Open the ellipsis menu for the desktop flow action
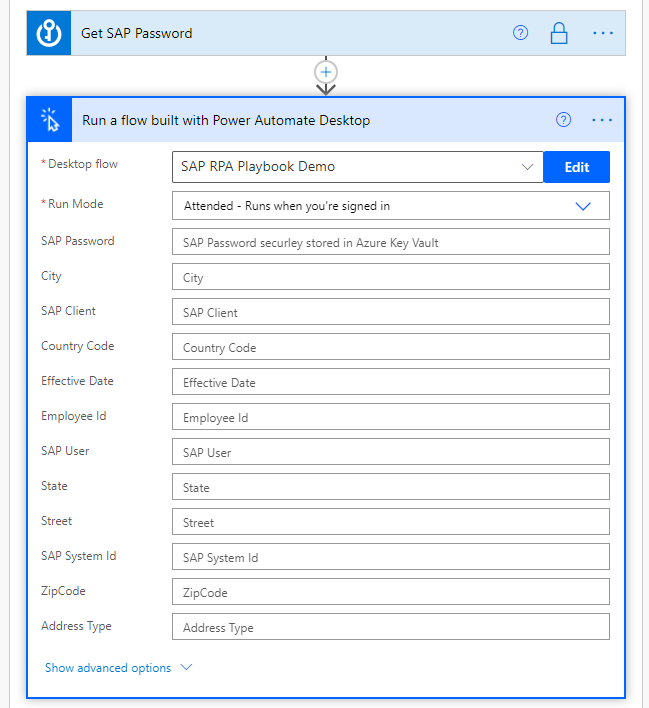This screenshot has width=649, height=708. click(602, 120)
